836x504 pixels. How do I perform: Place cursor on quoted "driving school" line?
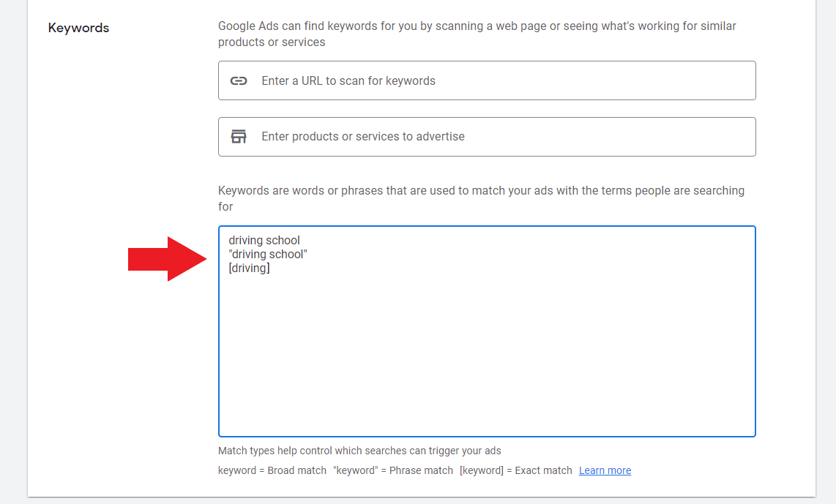(x=267, y=255)
